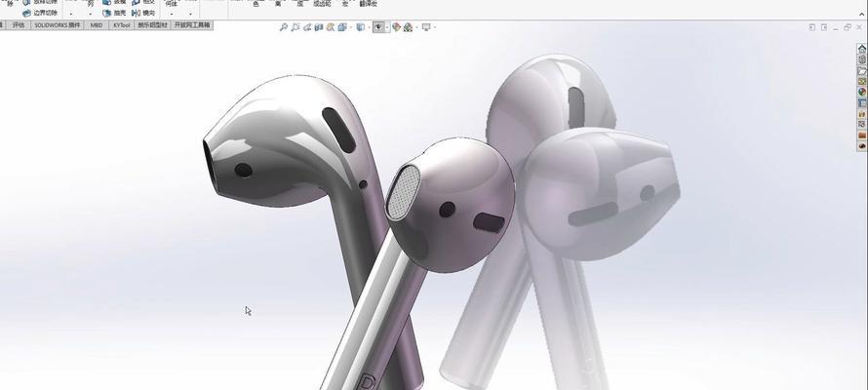Activate the 镜向 mirror tool
Image resolution: width=868 pixels, height=390 pixels.
pyautogui.click(x=143, y=13)
